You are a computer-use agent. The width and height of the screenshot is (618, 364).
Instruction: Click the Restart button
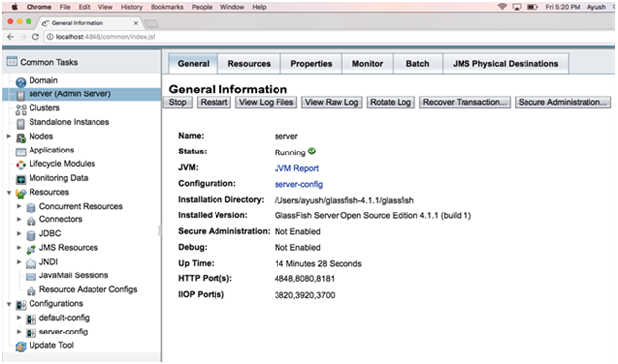(x=214, y=103)
